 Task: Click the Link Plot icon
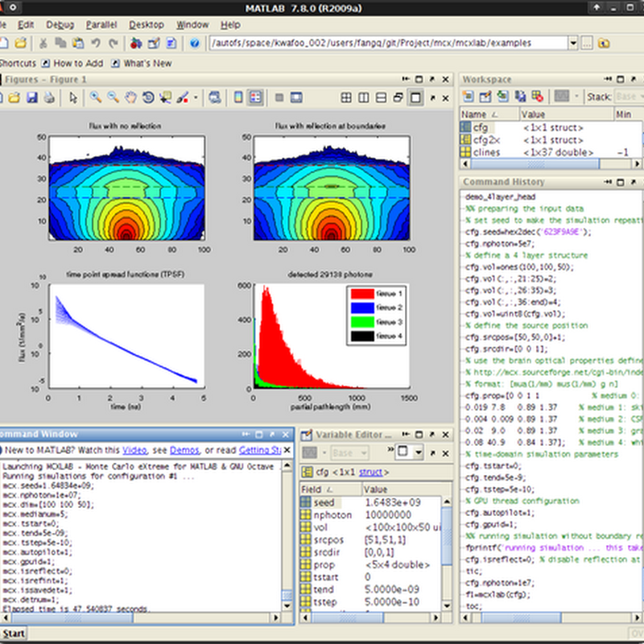(x=214, y=97)
